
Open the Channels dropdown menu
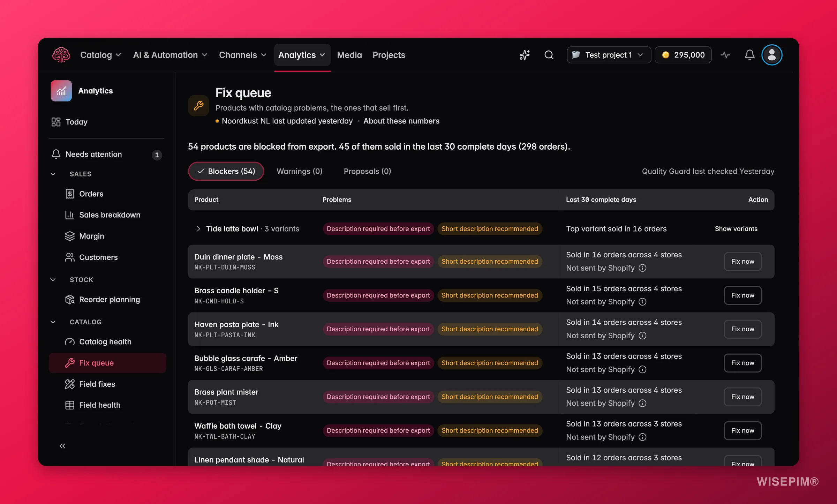242,55
